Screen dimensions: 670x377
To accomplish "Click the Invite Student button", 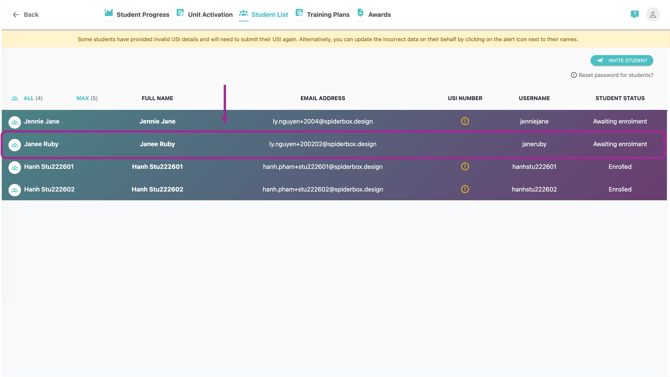I will pyautogui.click(x=622, y=60).
